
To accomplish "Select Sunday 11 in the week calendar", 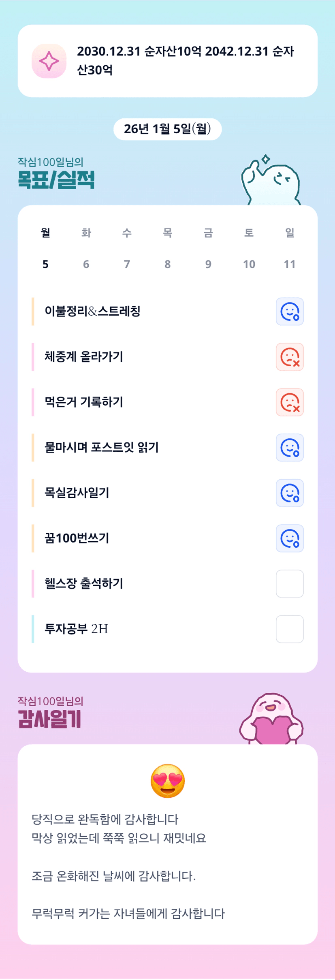I will pos(290,265).
